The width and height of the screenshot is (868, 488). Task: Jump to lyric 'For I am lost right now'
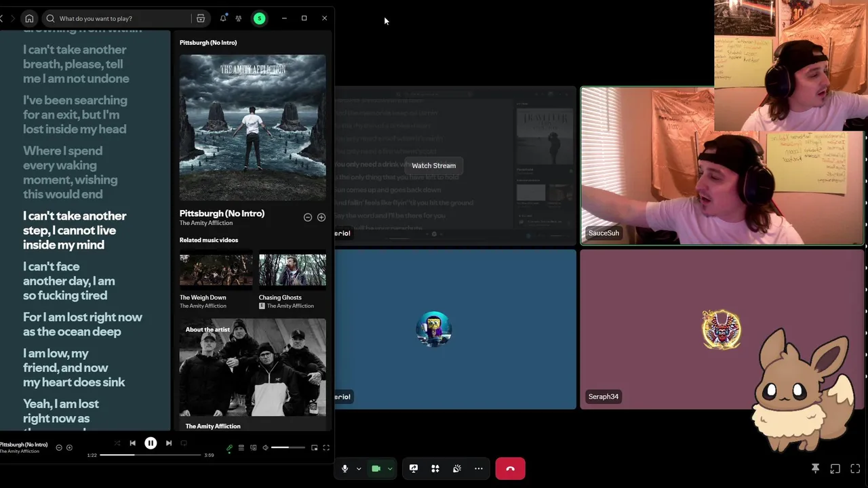coord(83,324)
